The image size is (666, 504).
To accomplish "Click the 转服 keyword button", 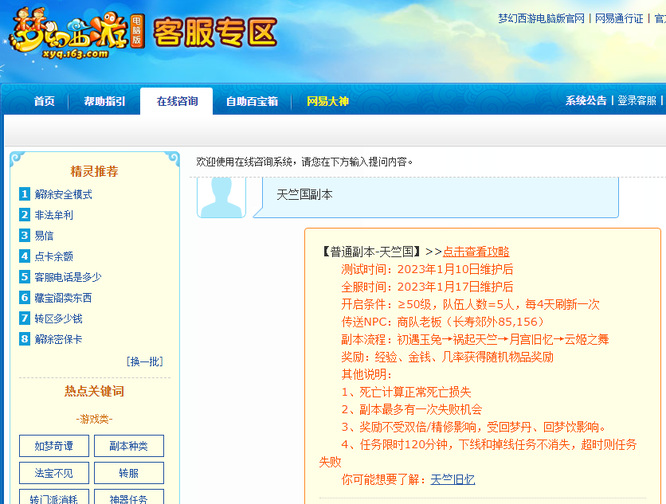I will coord(129,473).
